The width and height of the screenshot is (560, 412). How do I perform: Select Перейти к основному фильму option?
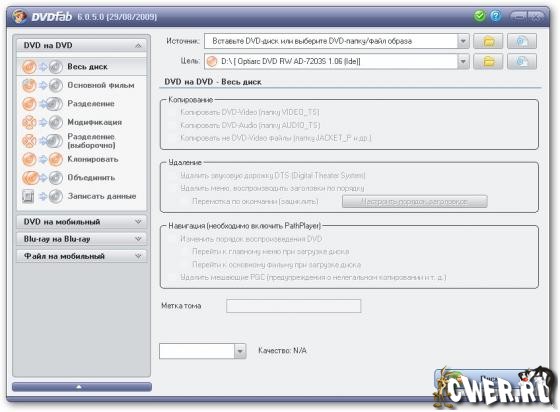[185, 265]
